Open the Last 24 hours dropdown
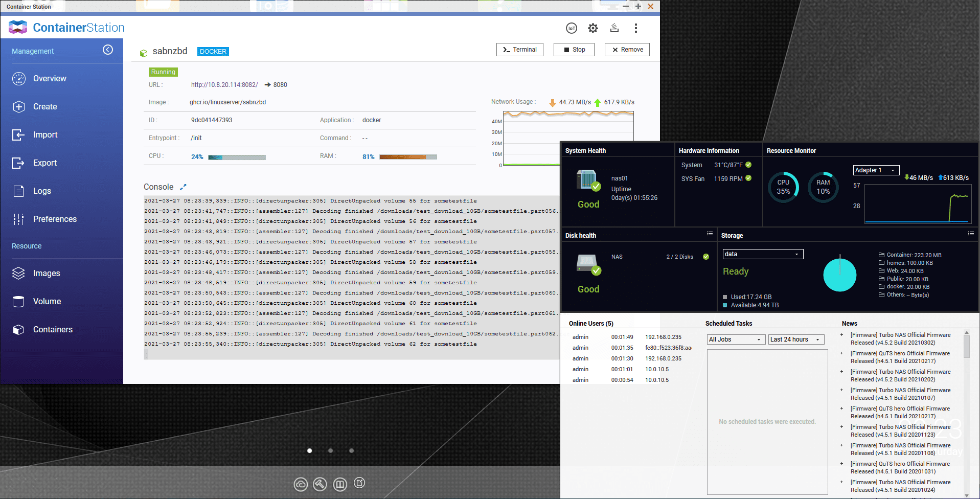This screenshot has width=980, height=499. (x=796, y=339)
